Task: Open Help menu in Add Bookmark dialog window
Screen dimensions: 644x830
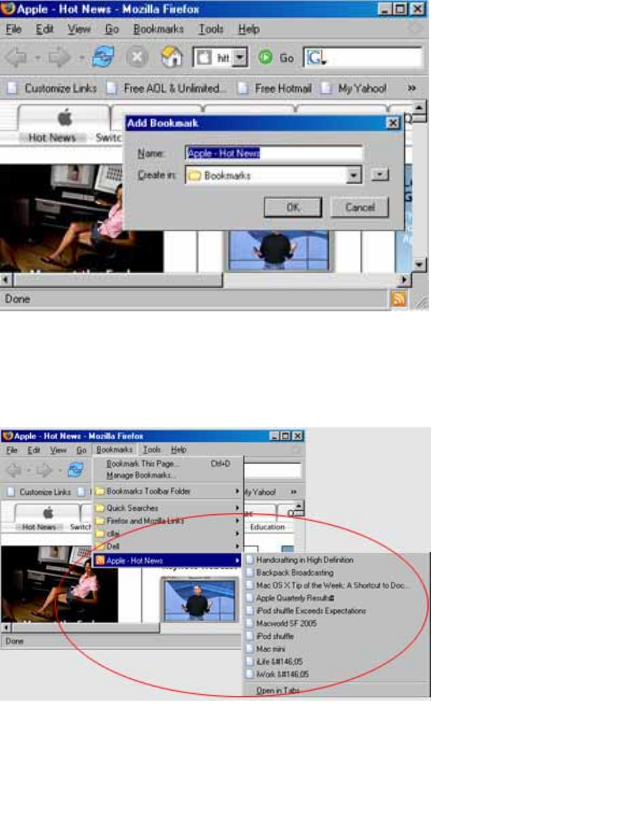Action: [248, 29]
